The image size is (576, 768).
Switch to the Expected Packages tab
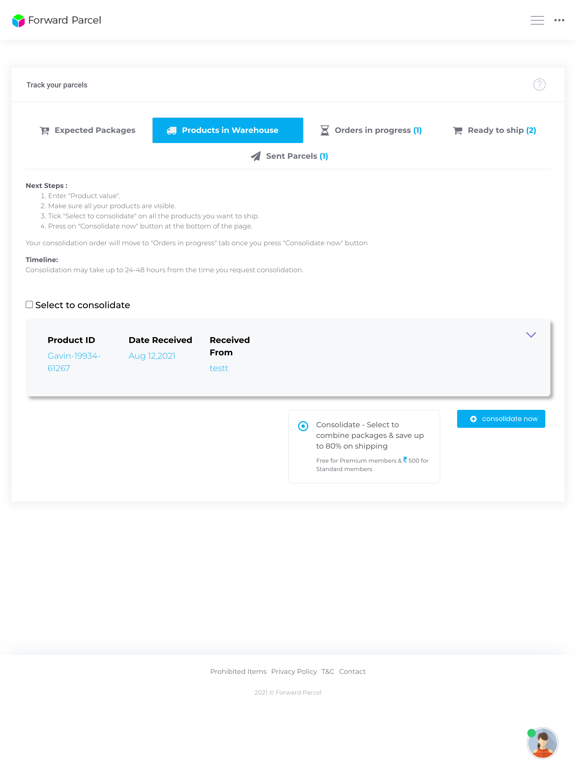click(87, 130)
